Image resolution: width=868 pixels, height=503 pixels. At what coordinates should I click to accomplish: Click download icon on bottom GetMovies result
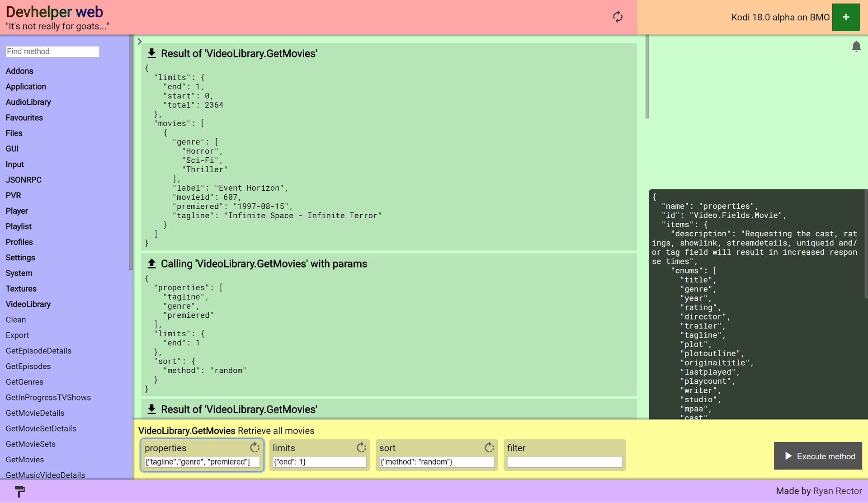pos(152,409)
